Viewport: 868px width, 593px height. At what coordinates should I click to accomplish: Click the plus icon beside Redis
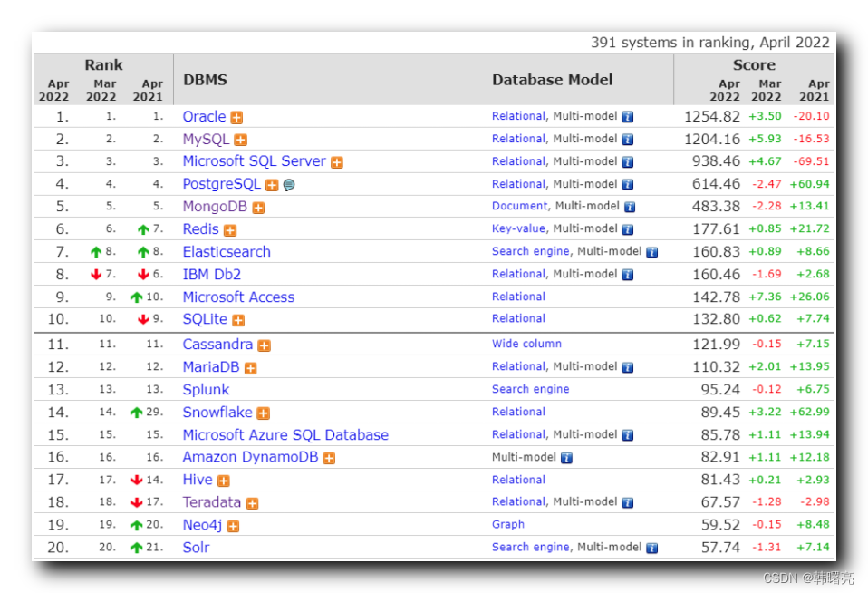pos(230,230)
